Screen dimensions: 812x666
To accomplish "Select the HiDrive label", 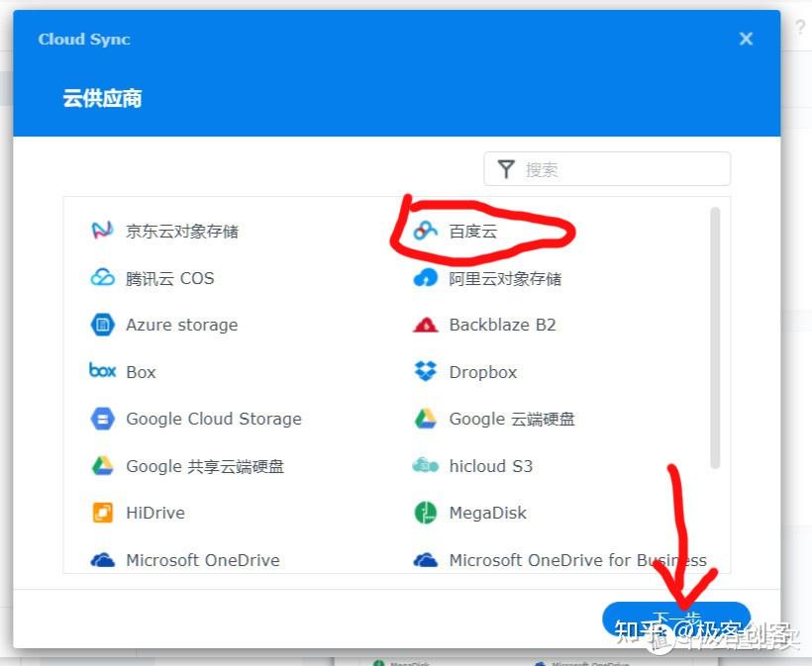I will [x=155, y=513].
